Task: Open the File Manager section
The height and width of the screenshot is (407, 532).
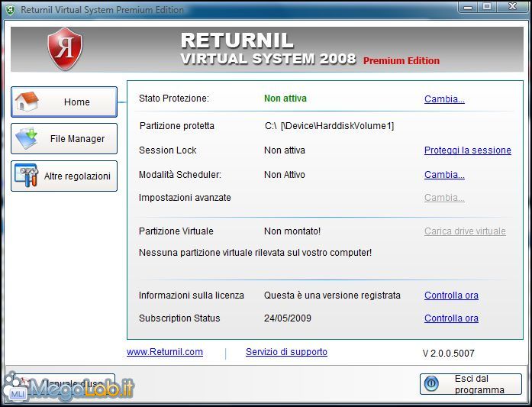Action: click(64, 138)
